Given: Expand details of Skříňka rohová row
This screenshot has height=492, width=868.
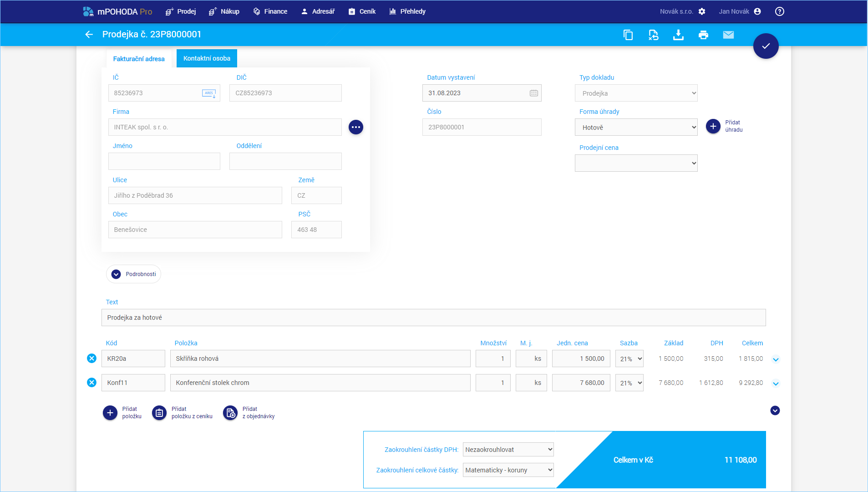Looking at the screenshot, I should 776,359.
